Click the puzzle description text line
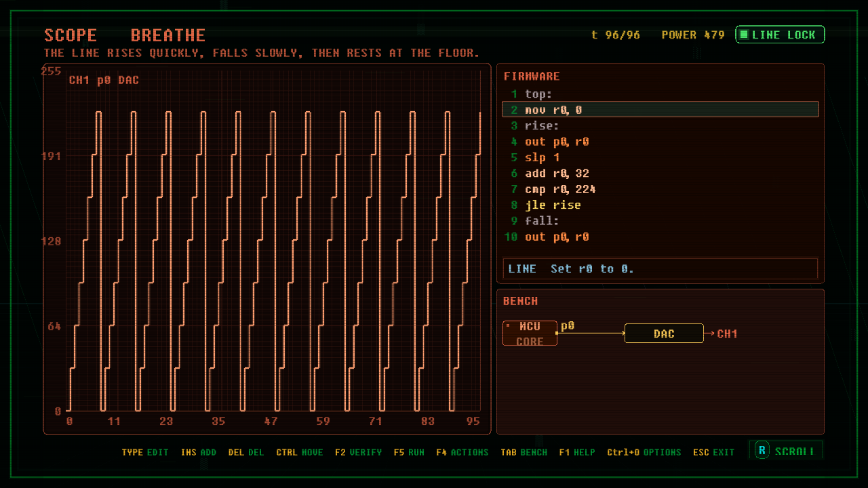 coord(262,53)
